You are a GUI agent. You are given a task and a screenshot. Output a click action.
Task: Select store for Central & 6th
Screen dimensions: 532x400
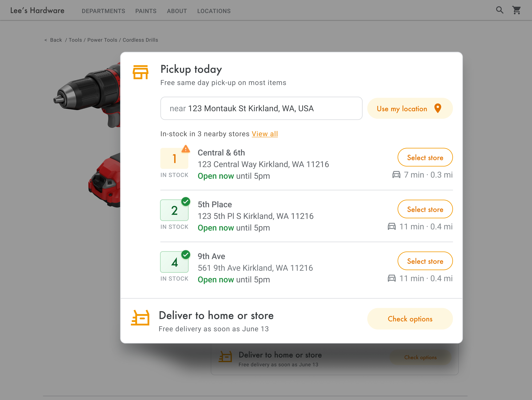pos(425,157)
